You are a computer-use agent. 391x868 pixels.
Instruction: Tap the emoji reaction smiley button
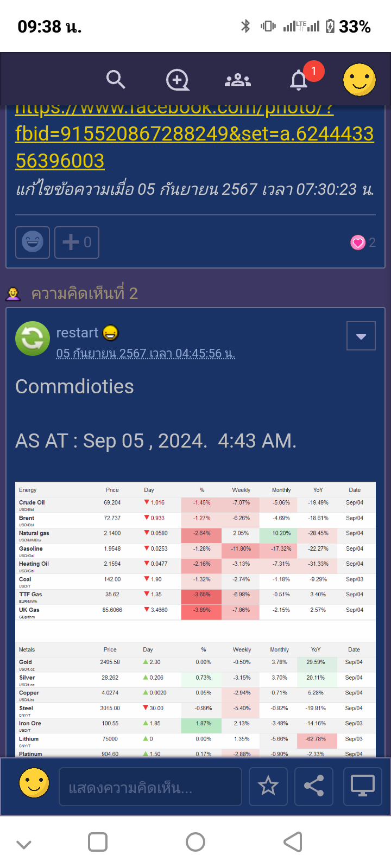point(33,242)
